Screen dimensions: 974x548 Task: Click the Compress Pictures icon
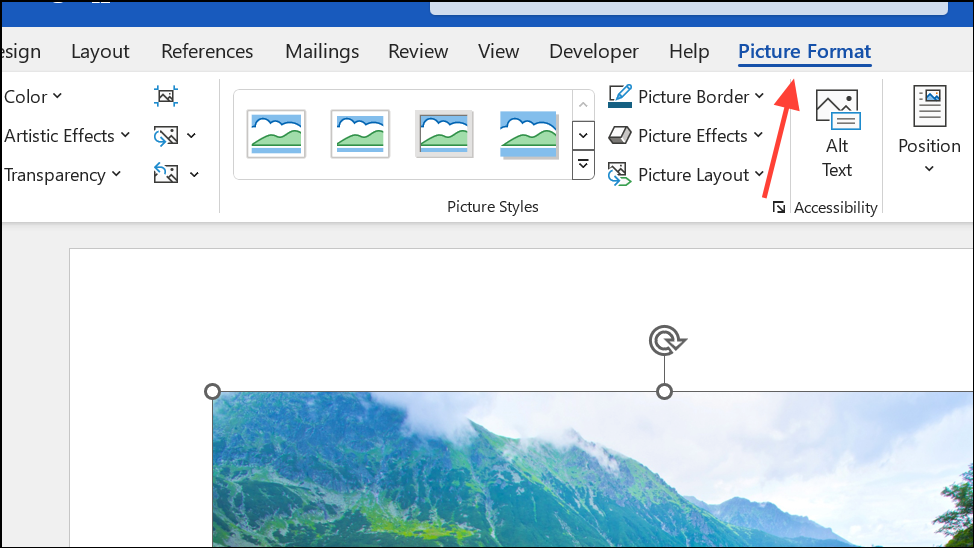166,96
